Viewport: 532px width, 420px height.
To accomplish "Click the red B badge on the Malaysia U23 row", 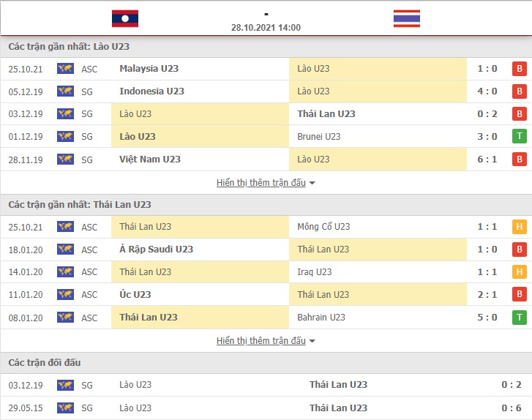I will (519, 69).
